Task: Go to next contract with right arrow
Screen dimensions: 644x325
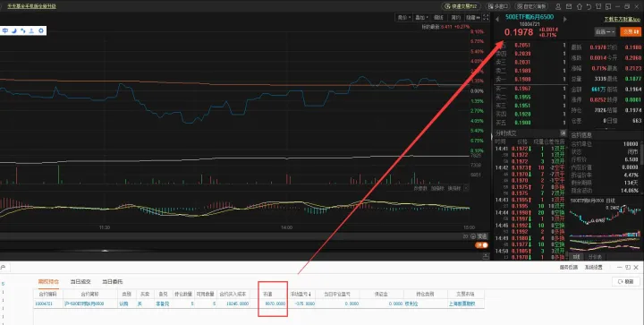Action: [x=564, y=19]
